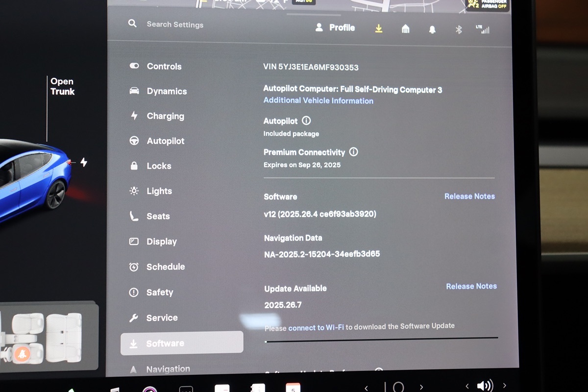The width and height of the screenshot is (588, 392).
Task: Open Release Notes for Update Available
Action: pos(471,286)
